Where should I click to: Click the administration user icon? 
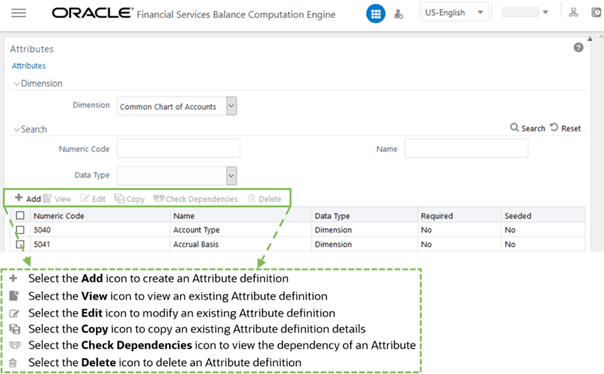[x=399, y=14]
